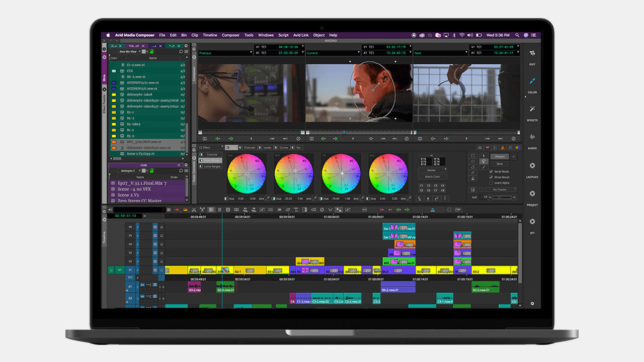The height and width of the screenshot is (362, 644).
Task: Click the green unlocked padlock in the bin
Action: pyautogui.click(x=151, y=51)
